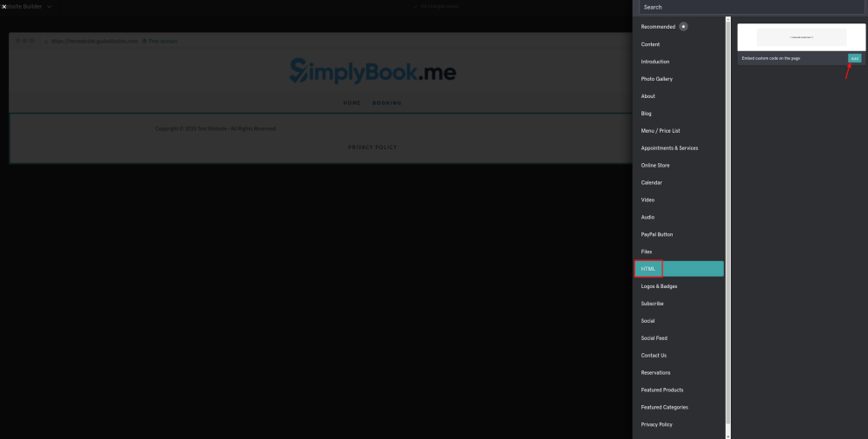Open the Appointments & Services category
The width and height of the screenshot is (868, 439).
click(x=669, y=148)
